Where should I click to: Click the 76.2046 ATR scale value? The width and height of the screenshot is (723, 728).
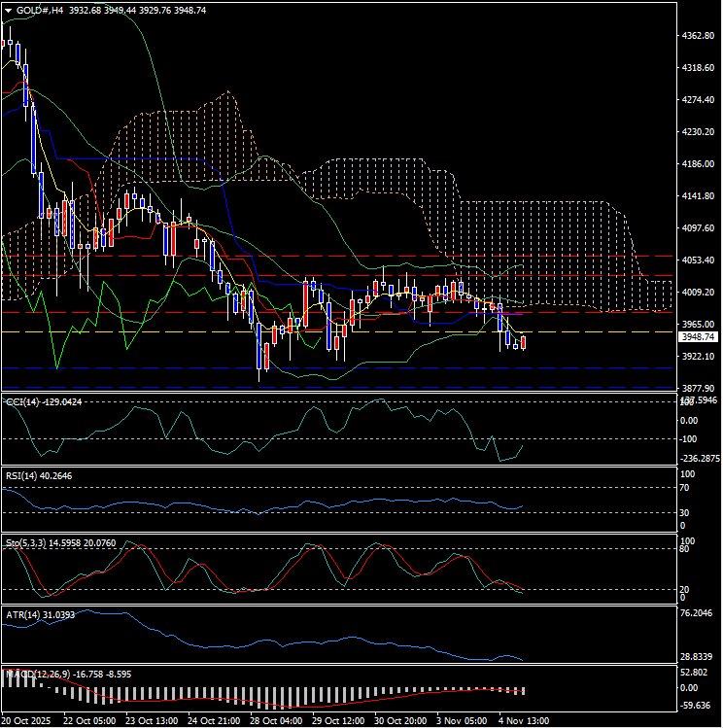click(698, 614)
